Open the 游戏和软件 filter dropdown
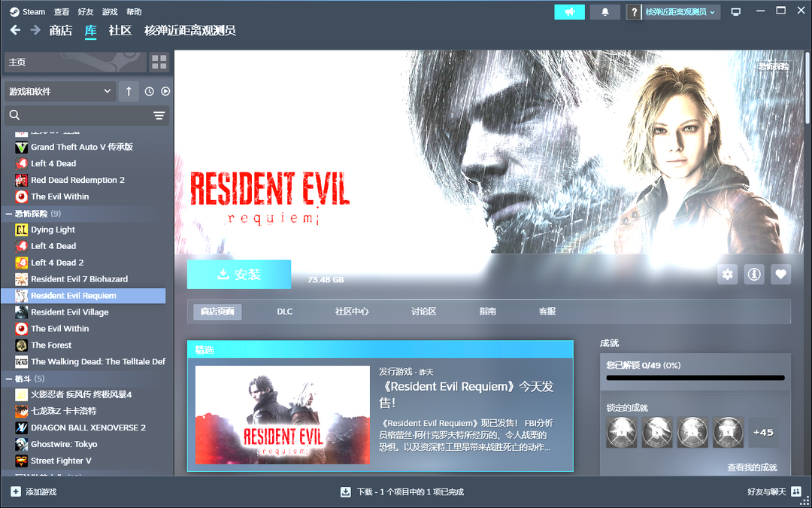Image resolution: width=812 pixels, height=508 pixels. 60,91
